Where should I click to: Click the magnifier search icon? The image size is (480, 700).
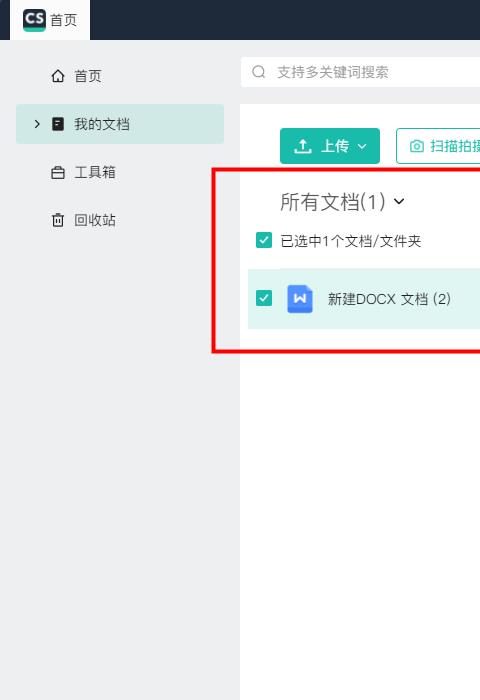[x=259, y=72]
